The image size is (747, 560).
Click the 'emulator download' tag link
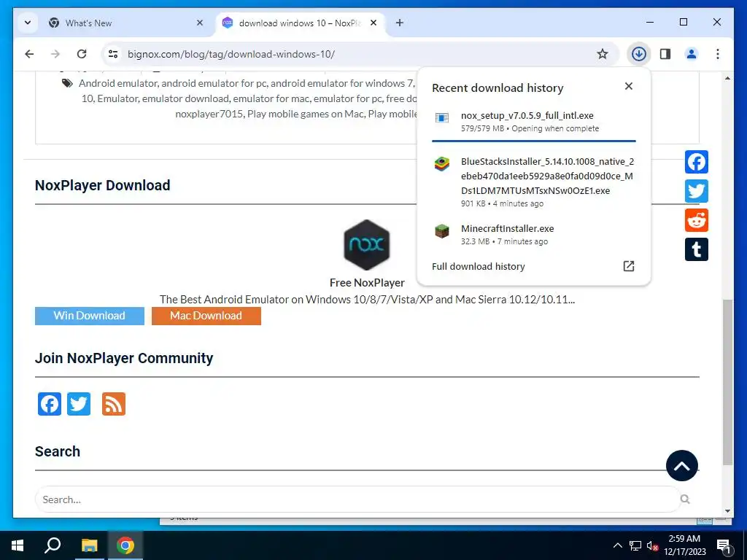pos(185,98)
